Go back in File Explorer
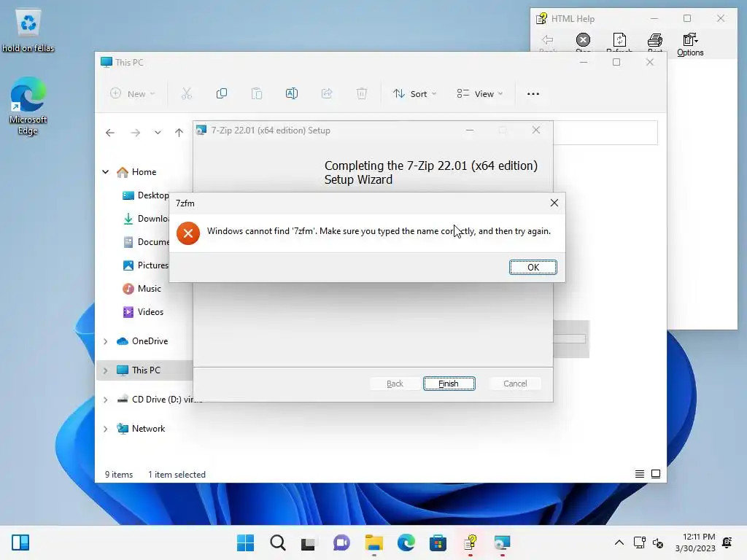747x560 pixels. pyautogui.click(x=110, y=133)
